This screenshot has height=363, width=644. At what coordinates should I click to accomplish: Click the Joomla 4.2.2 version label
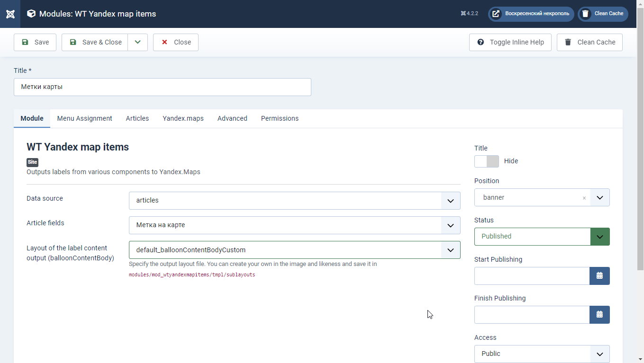(470, 14)
